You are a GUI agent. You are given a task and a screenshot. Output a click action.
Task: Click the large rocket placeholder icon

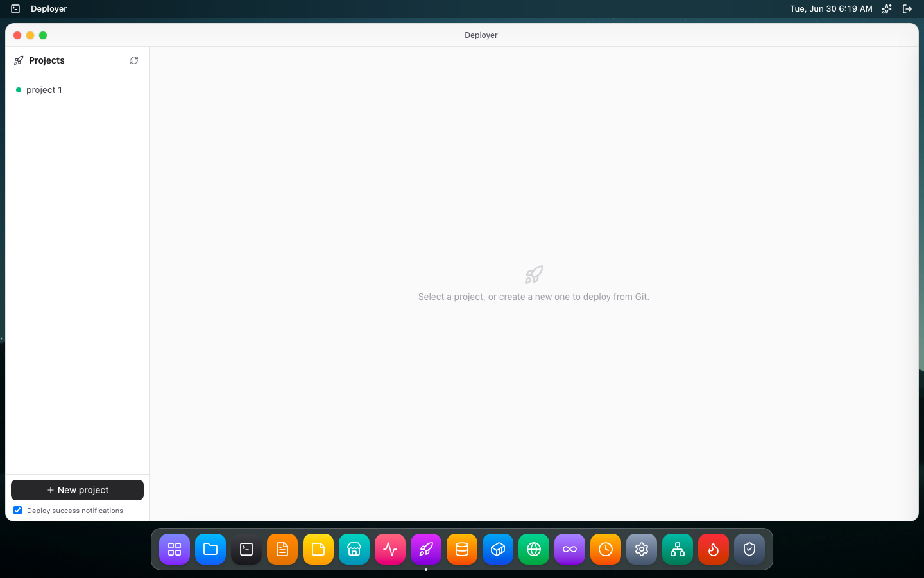coord(534,275)
